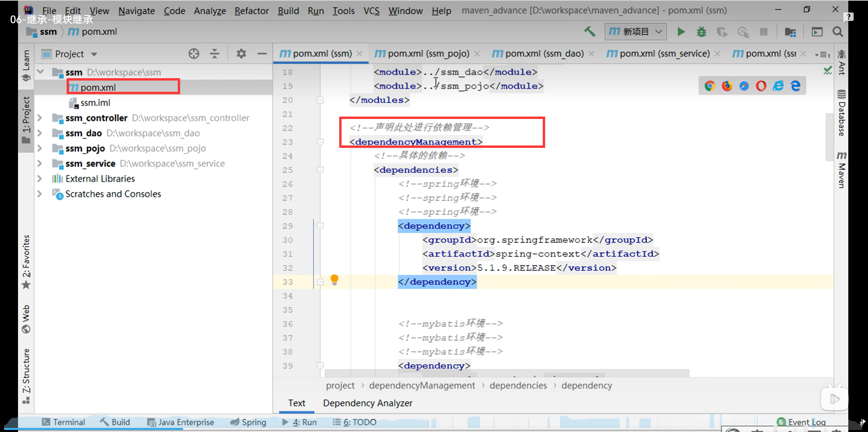The width and height of the screenshot is (868, 432).
Task: Collapse all in Project panel
Action: point(214,54)
